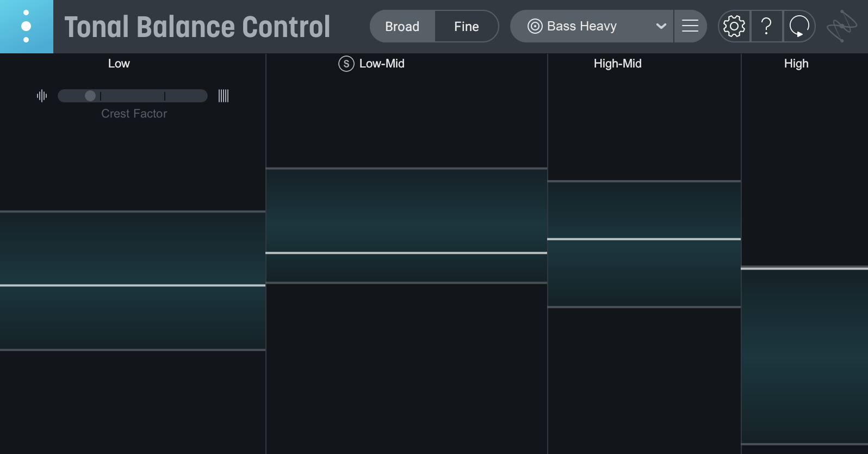Click the compressed bars icon right of slider

(x=224, y=96)
